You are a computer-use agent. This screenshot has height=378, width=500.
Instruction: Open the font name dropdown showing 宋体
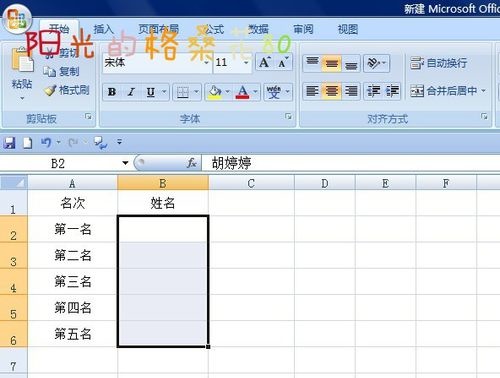click(157, 62)
